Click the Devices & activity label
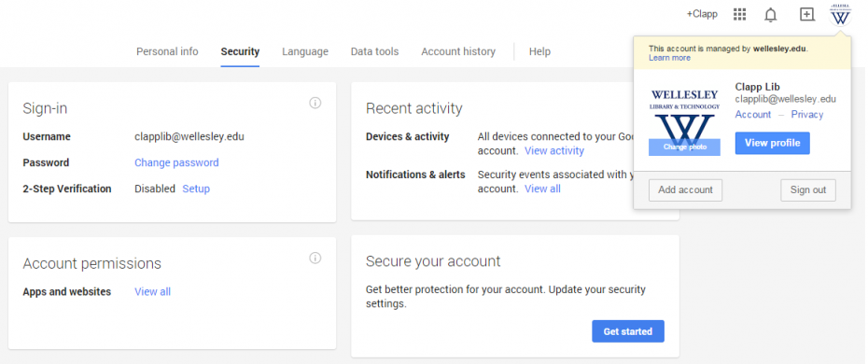Image resolution: width=868 pixels, height=364 pixels. (408, 136)
